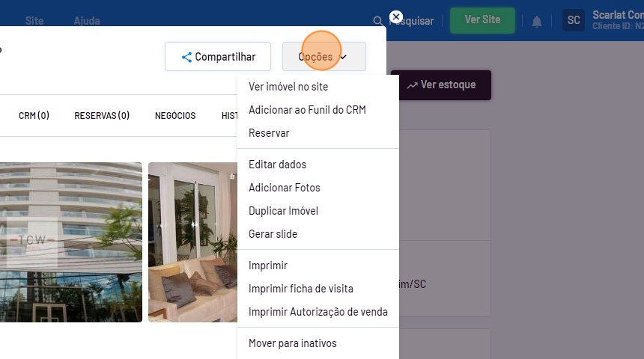Click the notification bell icon

537,22
